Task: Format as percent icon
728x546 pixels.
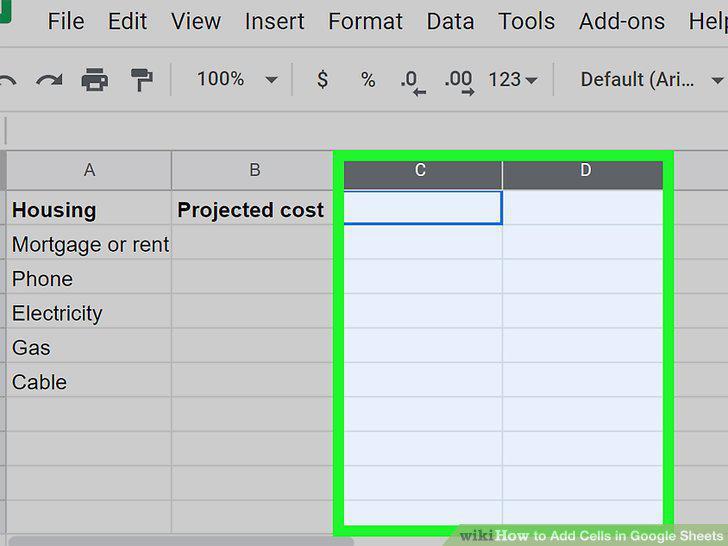Action: [x=368, y=80]
